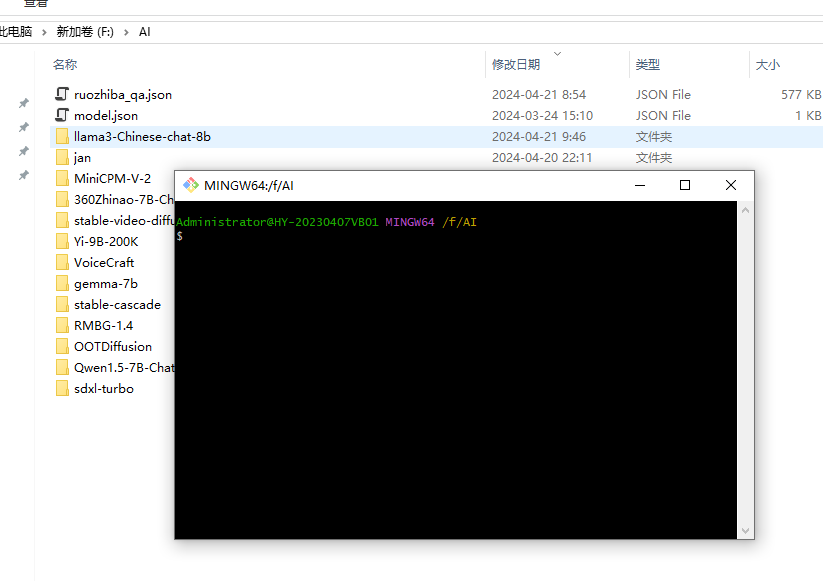Viewport: 823px width, 581px height.
Task: Click the Git Bash logo in MINGW64 title bar
Action: [x=191, y=185]
